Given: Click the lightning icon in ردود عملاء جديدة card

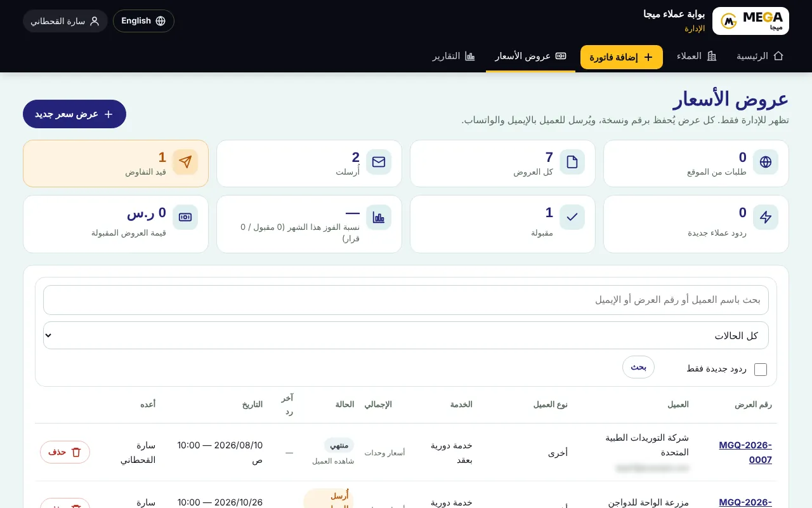Looking at the screenshot, I should [x=766, y=217].
